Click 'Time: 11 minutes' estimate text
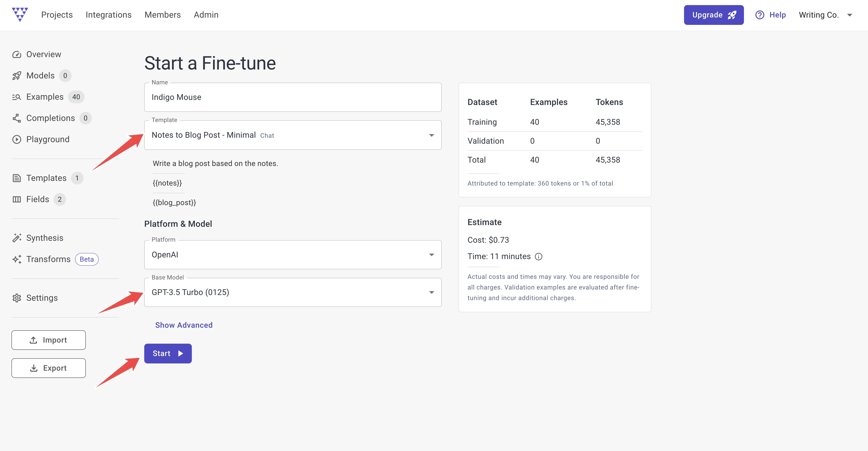Image resolution: width=868 pixels, height=451 pixels. point(499,257)
